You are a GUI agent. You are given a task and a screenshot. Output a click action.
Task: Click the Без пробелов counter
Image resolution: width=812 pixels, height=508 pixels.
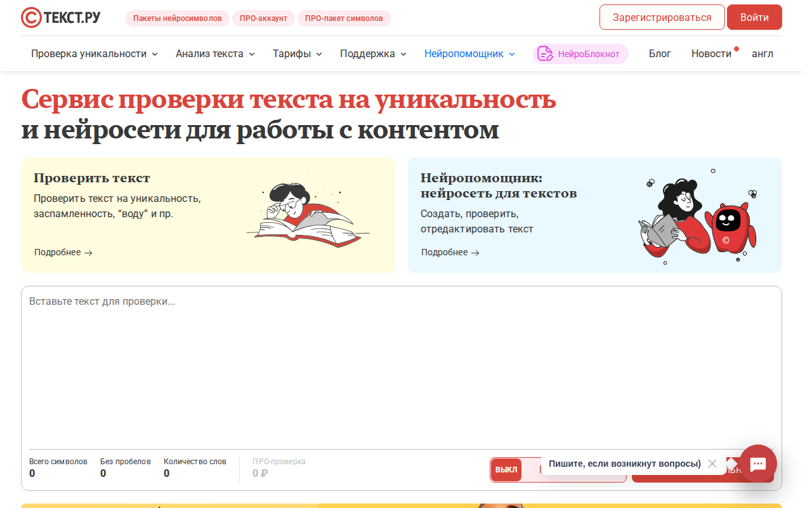point(126,468)
